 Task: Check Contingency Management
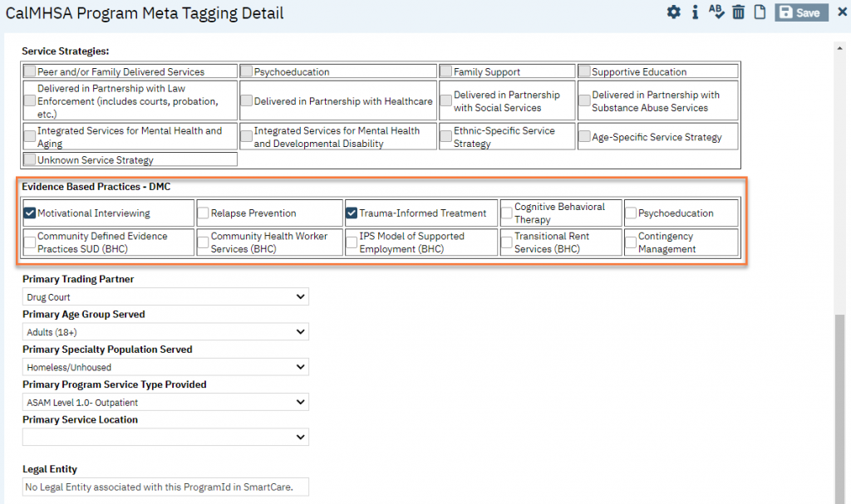click(631, 242)
